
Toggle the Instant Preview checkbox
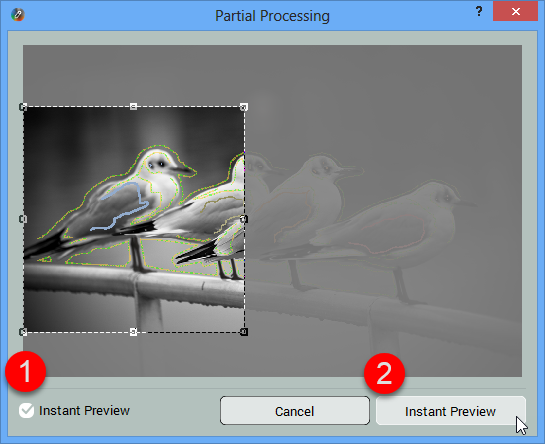tap(26, 411)
